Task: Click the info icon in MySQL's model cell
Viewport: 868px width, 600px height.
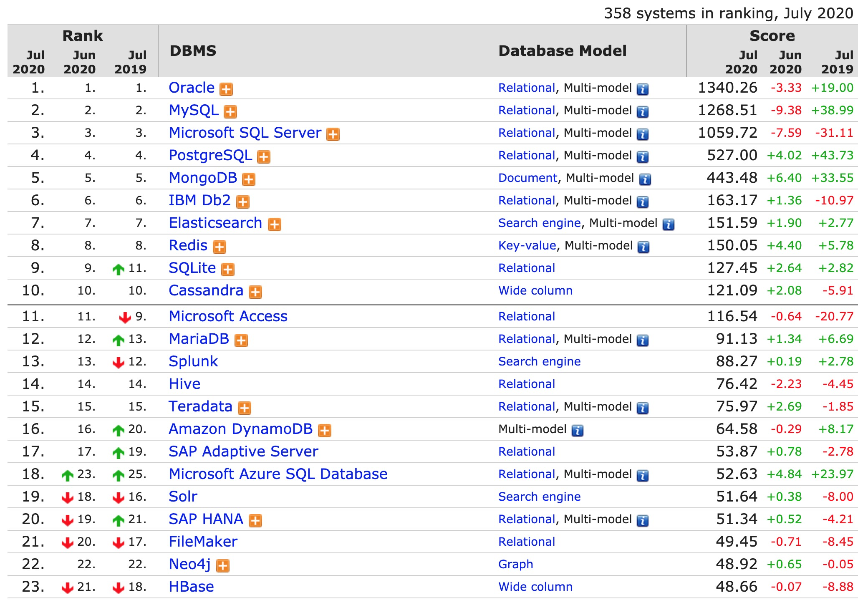Action: [x=643, y=111]
